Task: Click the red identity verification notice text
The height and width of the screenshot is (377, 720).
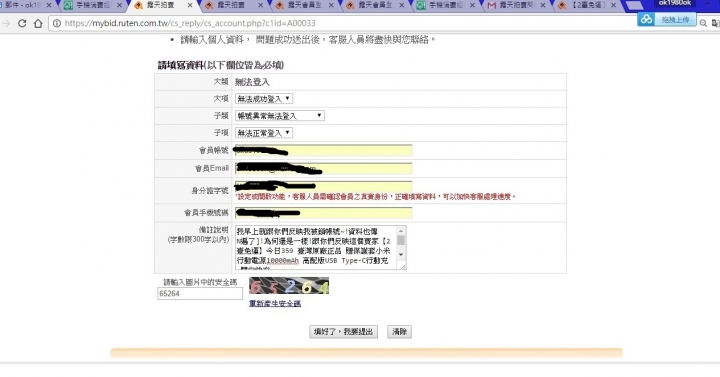Action: (375, 197)
